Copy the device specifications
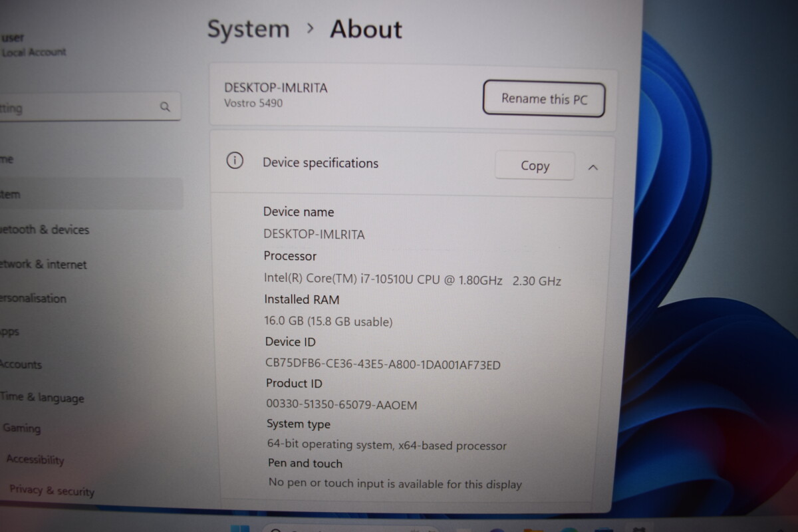Image resolution: width=798 pixels, height=532 pixels. point(535,166)
